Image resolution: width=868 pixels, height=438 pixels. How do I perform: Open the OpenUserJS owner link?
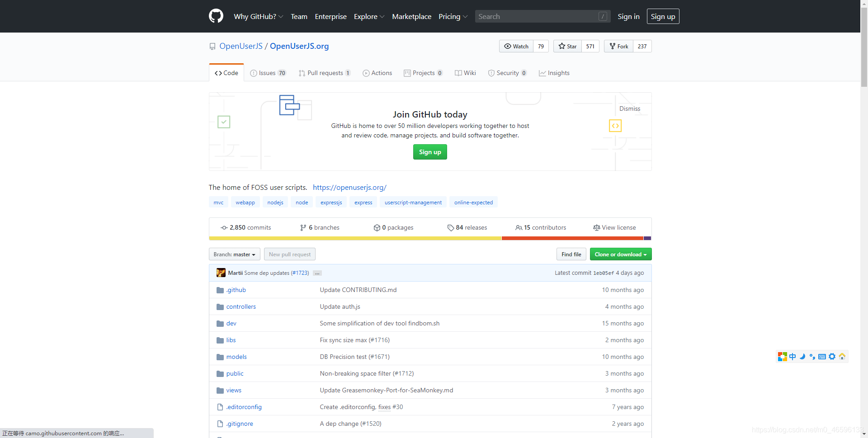tap(241, 46)
